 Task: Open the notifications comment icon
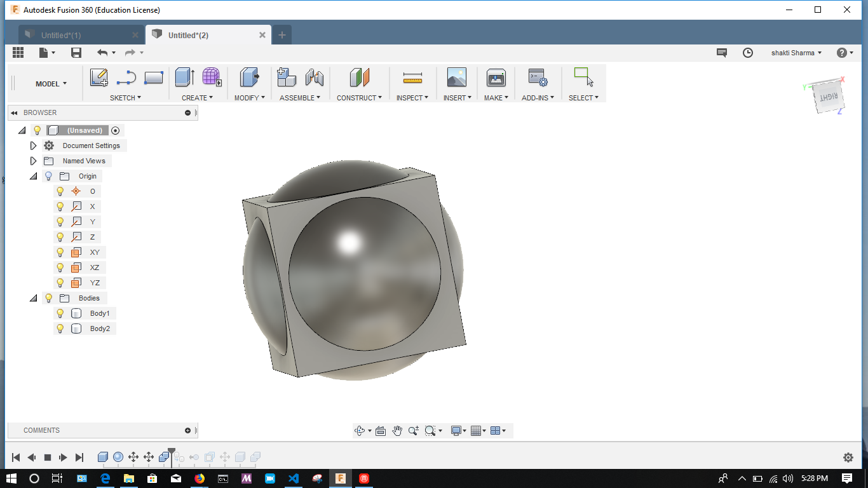(722, 53)
